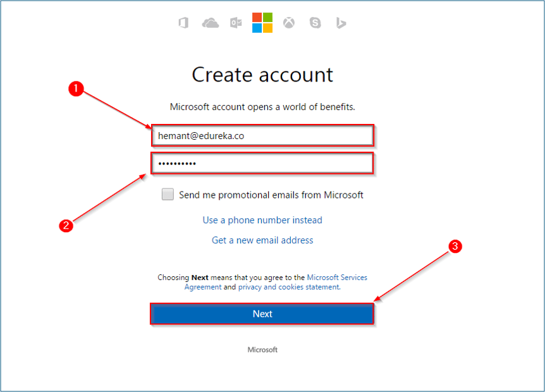Click the blue Next button
This screenshot has width=545, height=392.
[x=262, y=314]
